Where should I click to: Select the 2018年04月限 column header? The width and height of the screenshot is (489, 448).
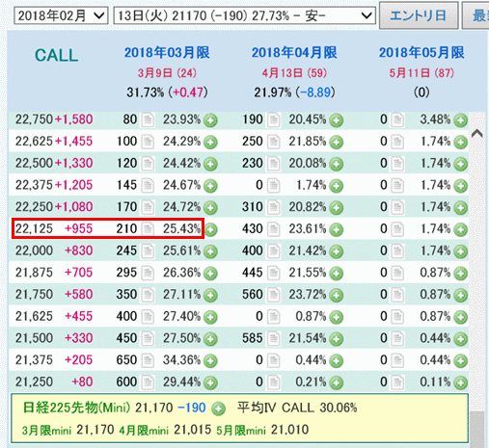294,53
